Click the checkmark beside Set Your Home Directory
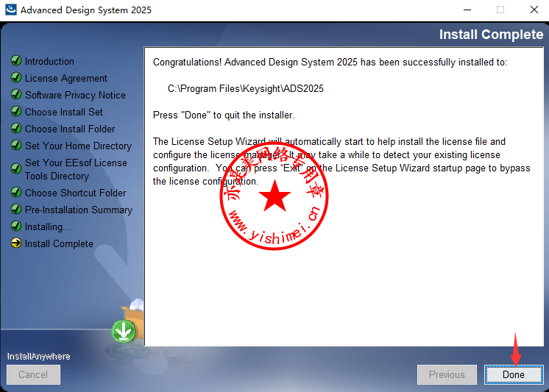 [x=16, y=145]
